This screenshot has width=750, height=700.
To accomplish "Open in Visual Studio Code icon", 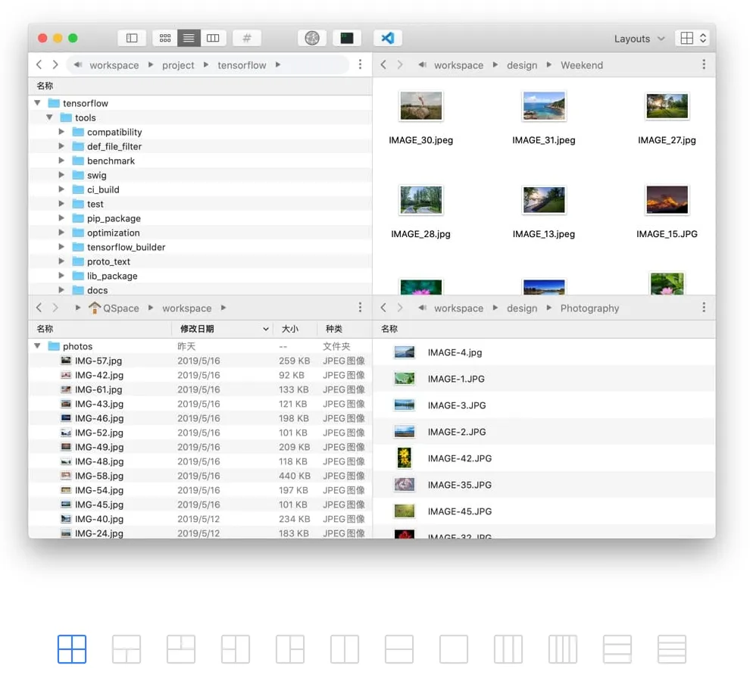I will pos(387,39).
